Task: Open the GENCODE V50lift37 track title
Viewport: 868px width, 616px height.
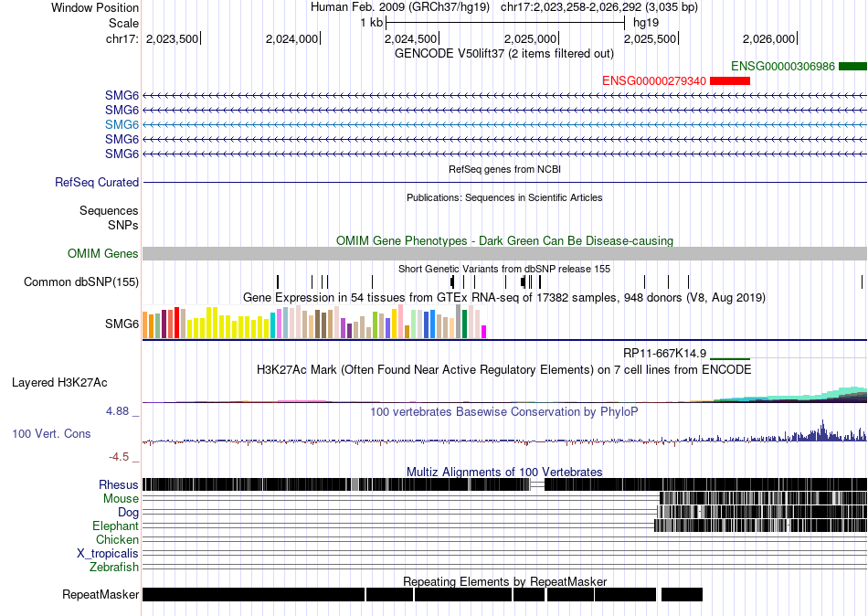Action: pyautogui.click(x=503, y=54)
